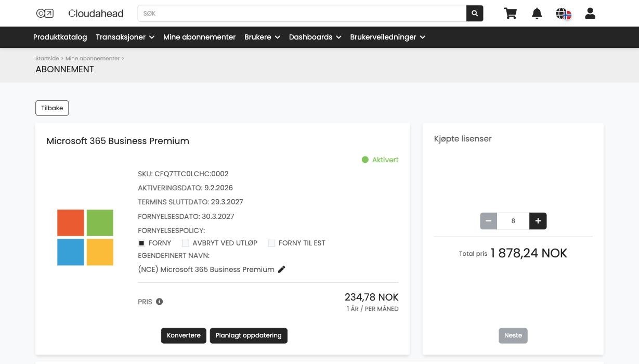This screenshot has height=364, width=639.
Task: Click the 234,78 NOK price
Action: tap(371, 297)
